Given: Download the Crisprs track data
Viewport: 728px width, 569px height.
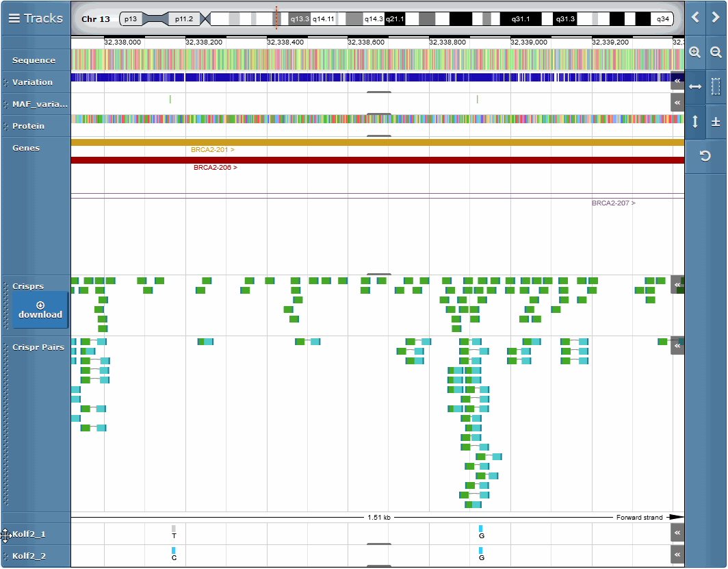Looking at the screenshot, I should [40, 310].
